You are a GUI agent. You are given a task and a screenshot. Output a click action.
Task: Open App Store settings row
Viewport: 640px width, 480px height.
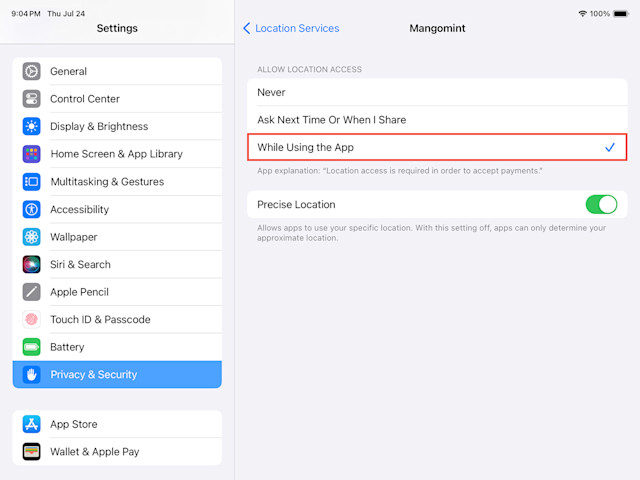tap(117, 424)
